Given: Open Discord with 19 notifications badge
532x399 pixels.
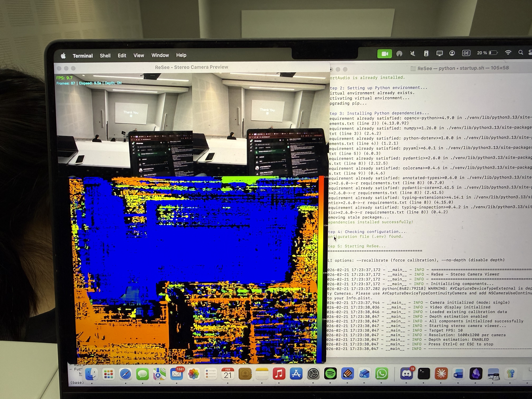Looking at the screenshot, I should coord(407,374).
